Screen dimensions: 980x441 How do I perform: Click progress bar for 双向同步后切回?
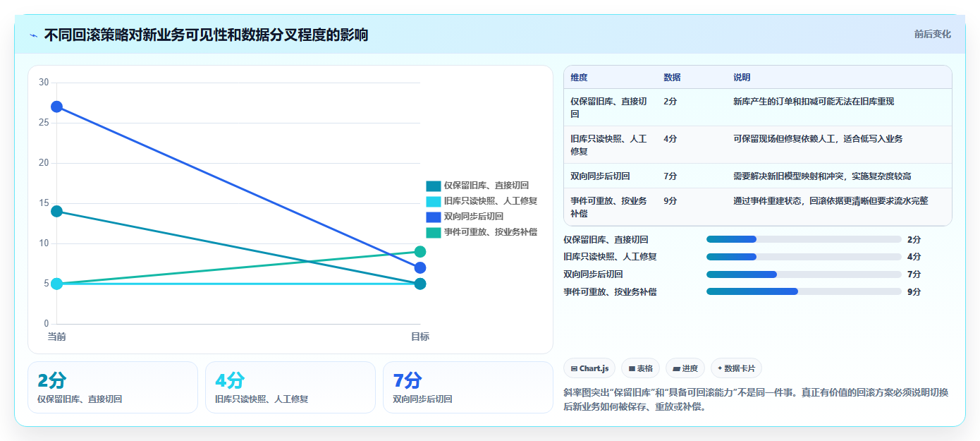[804, 274]
